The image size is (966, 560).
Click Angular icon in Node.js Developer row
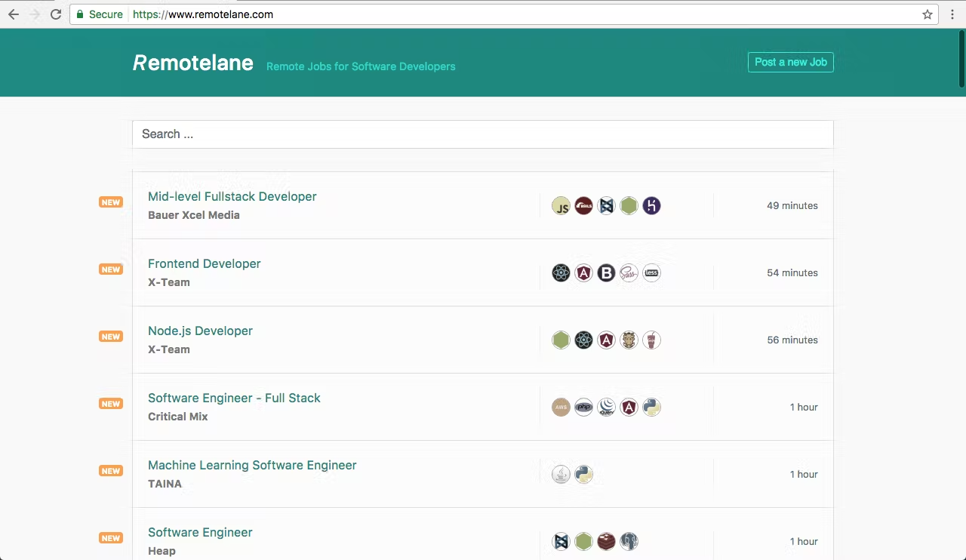click(x=606, y=340)
